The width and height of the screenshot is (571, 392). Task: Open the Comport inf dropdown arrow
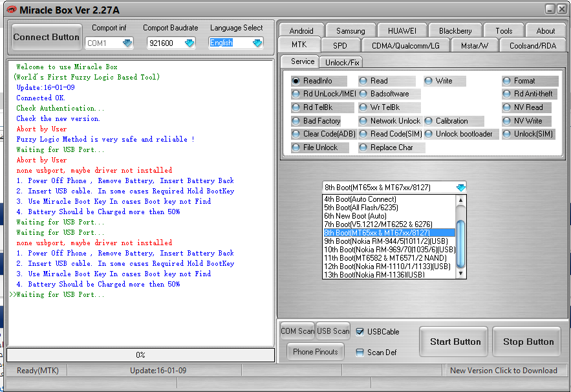[127, 43]
